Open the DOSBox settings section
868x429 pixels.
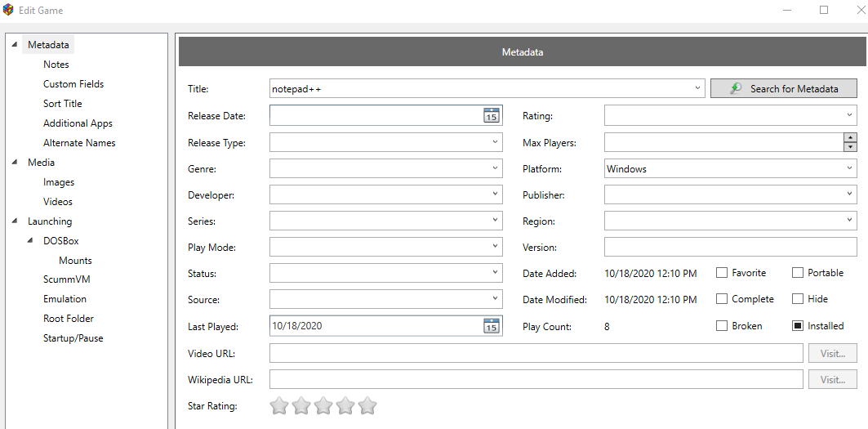tap(61, 241)
